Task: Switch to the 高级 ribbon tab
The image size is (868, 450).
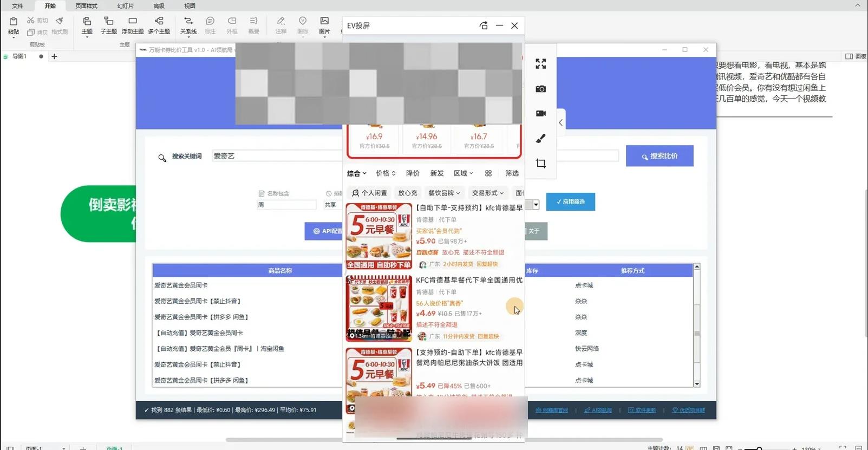Action: pos(159,6)
